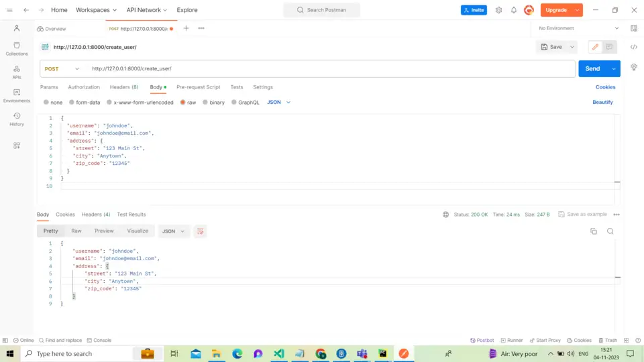644x362 pixels.
Task: Click the network globe icon
Action: pyautogui.click(x=445, y=215)
